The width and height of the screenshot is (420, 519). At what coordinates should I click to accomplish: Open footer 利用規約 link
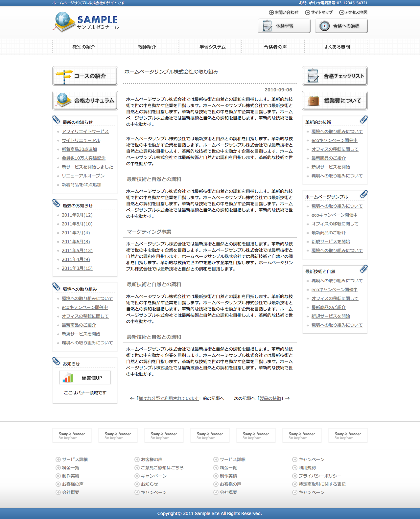307,468
